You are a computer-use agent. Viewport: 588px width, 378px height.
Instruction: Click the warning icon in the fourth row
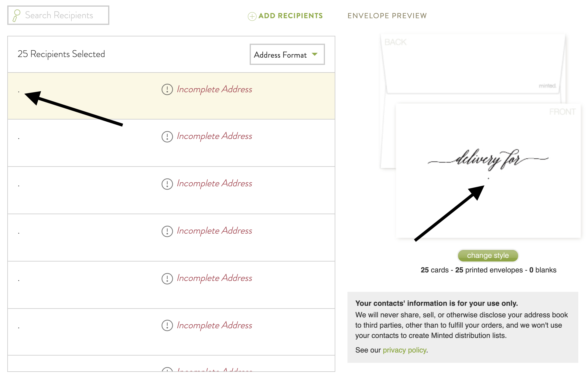(x=167, y=231)
